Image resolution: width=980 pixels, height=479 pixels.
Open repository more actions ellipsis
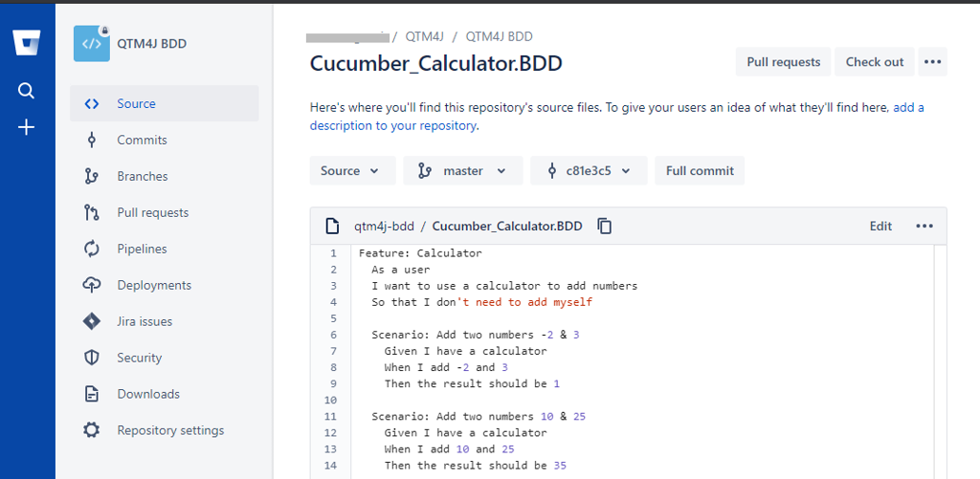[932, 62]
